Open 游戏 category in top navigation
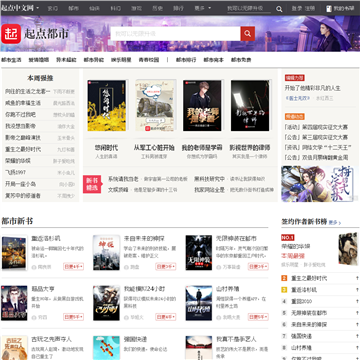Viewport: 360px width, 360px height. pos(136,8)
